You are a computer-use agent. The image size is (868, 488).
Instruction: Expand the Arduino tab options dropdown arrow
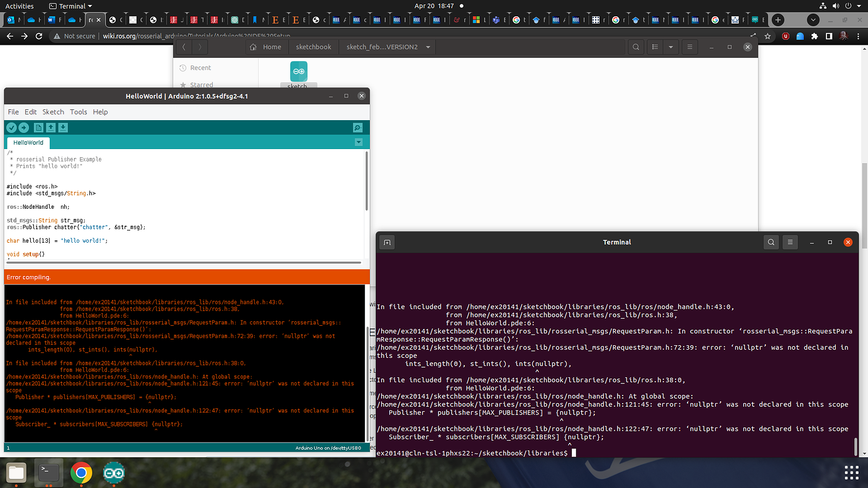(x=359, y=142)
